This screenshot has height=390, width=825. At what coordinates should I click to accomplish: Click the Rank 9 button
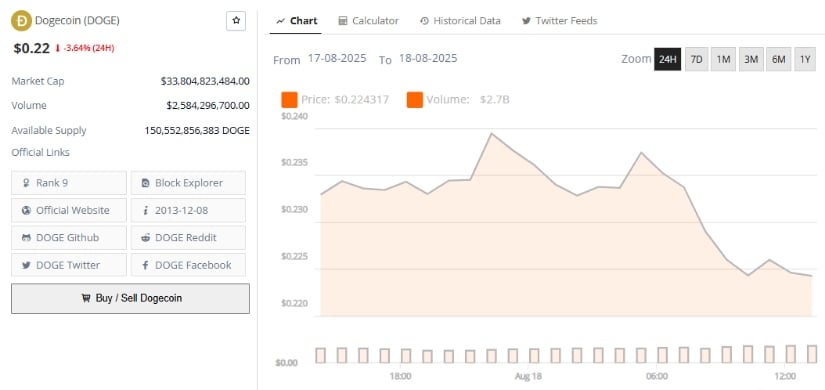click(69, 183)
